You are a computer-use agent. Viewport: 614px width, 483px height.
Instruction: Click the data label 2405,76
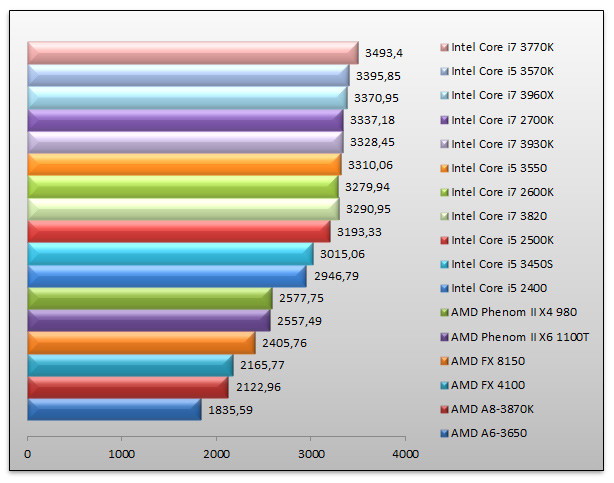point(284,343)
